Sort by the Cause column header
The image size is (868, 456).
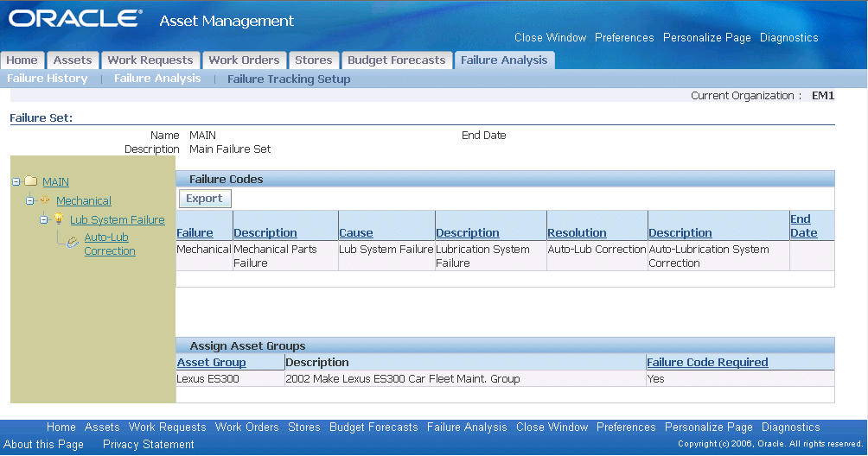(356, 232)
